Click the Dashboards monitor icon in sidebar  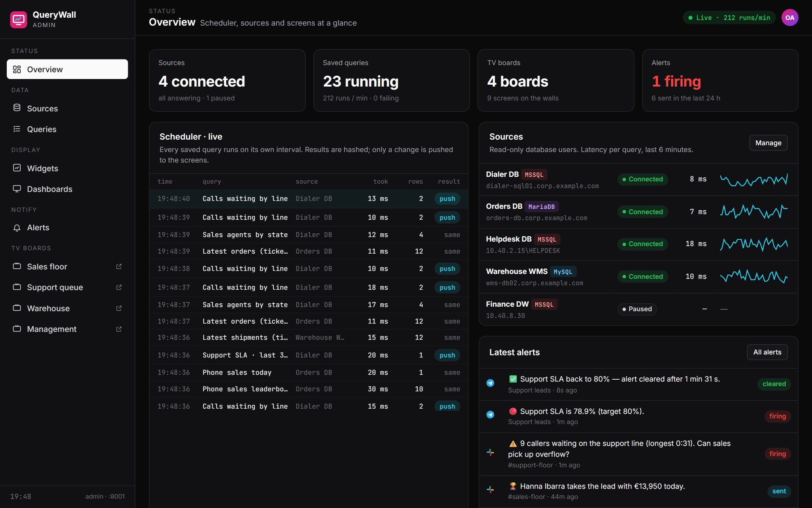(17, 189)
